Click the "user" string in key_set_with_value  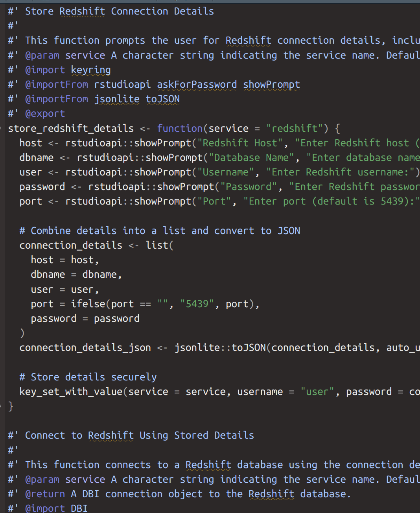coord(317,392)
